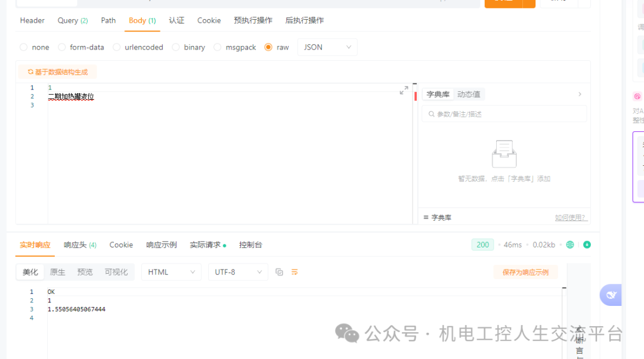Open the 认证 tab
Screen dimensions: 644x359
click(x=177, y=20)
